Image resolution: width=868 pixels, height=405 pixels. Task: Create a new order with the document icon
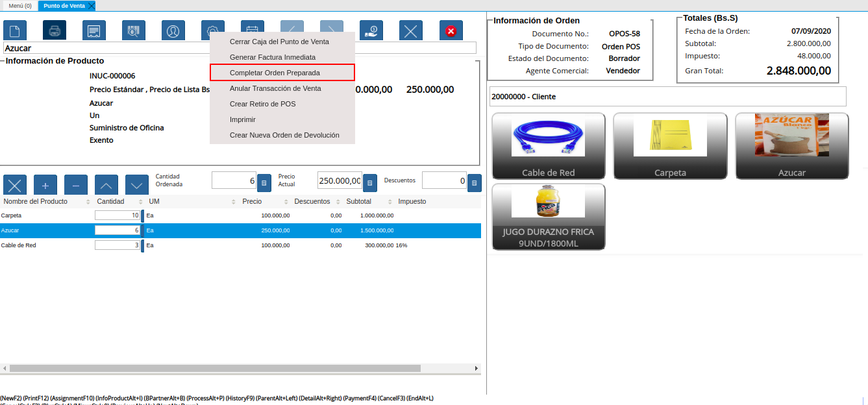click(15, 30)
